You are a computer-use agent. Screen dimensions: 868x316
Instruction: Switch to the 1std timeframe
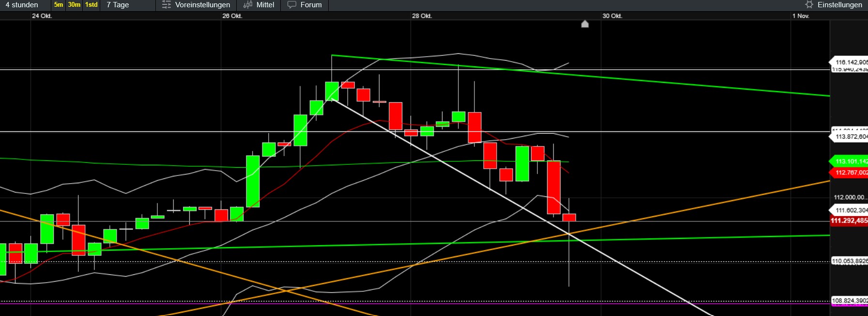click(x=91, y=5)
